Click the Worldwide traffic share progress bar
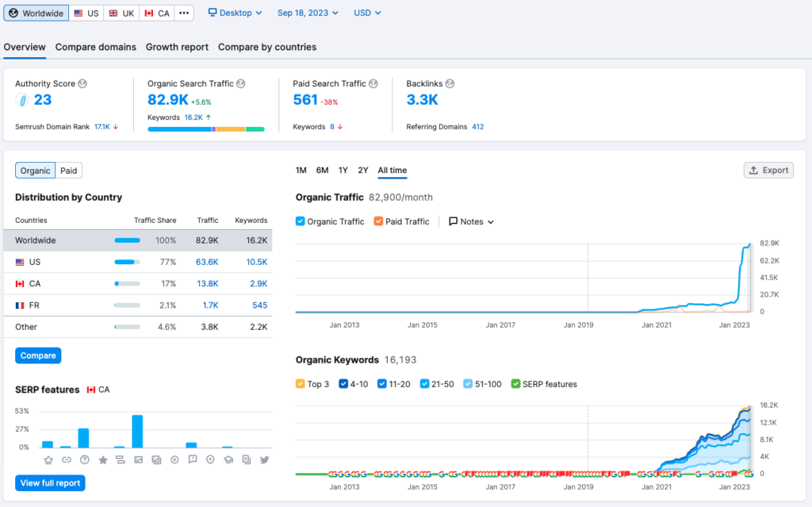 tap(128, 240)
